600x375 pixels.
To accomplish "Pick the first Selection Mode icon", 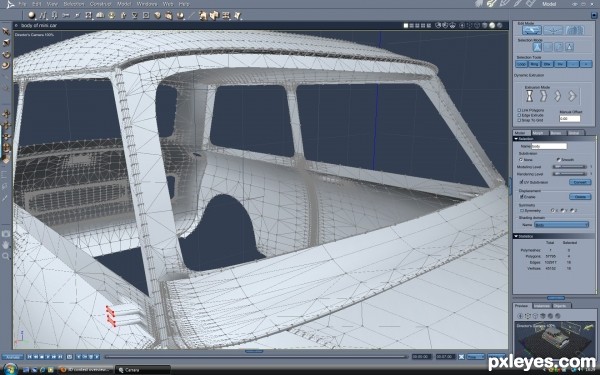I will click(538, 47).
